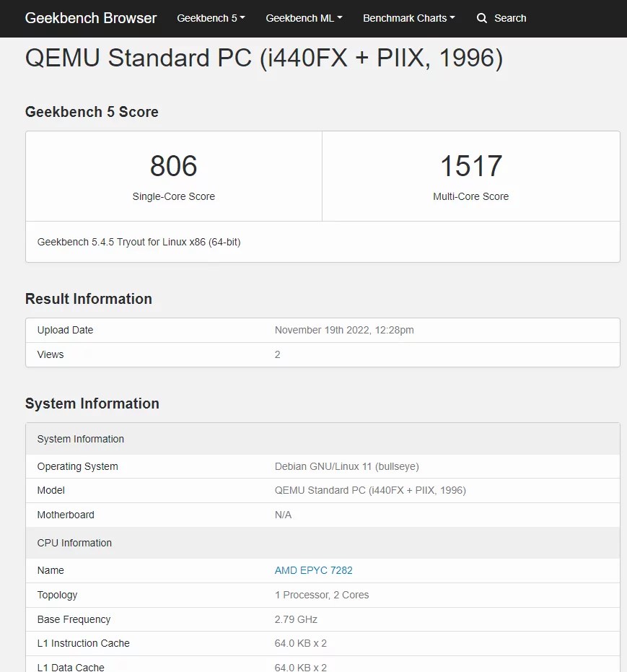Select the Upload Date row
This screenshot has width=627, height=672.
coord(323,330)
